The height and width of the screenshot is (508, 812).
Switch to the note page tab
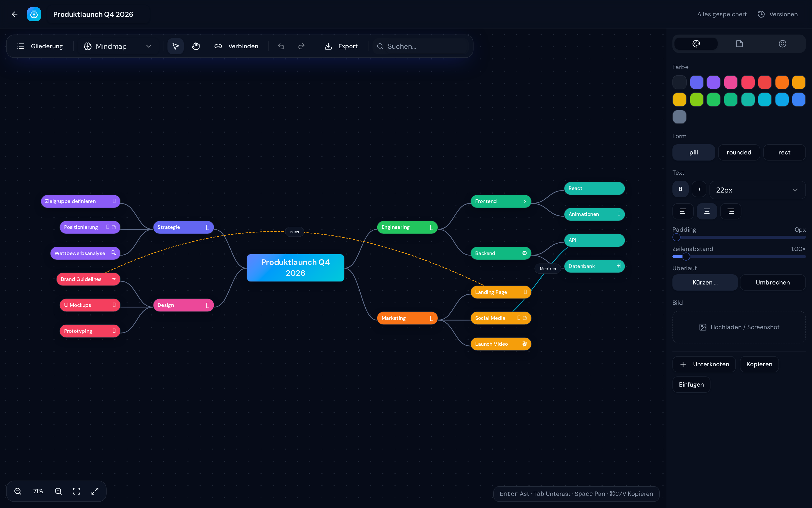(739, 44)
